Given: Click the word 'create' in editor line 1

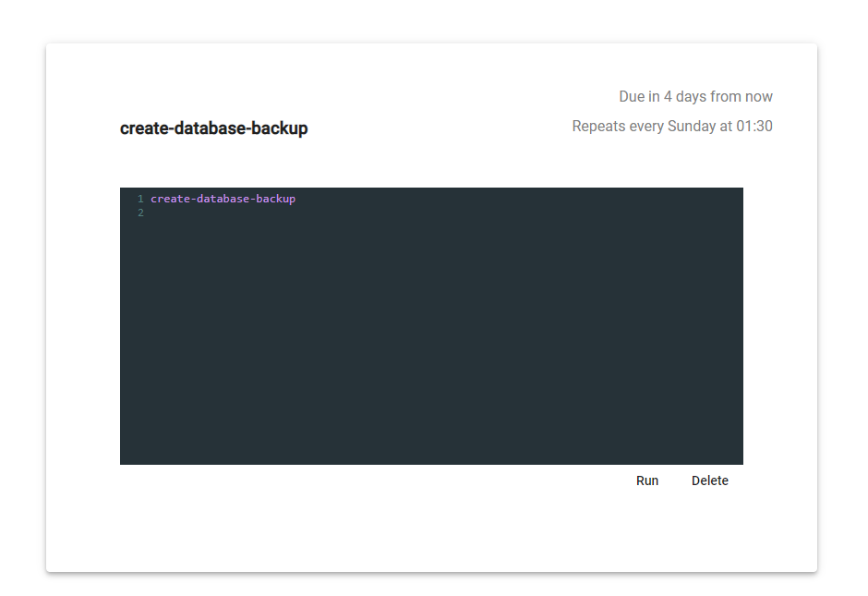Looking at the screenshot, I should coord(168,199).
